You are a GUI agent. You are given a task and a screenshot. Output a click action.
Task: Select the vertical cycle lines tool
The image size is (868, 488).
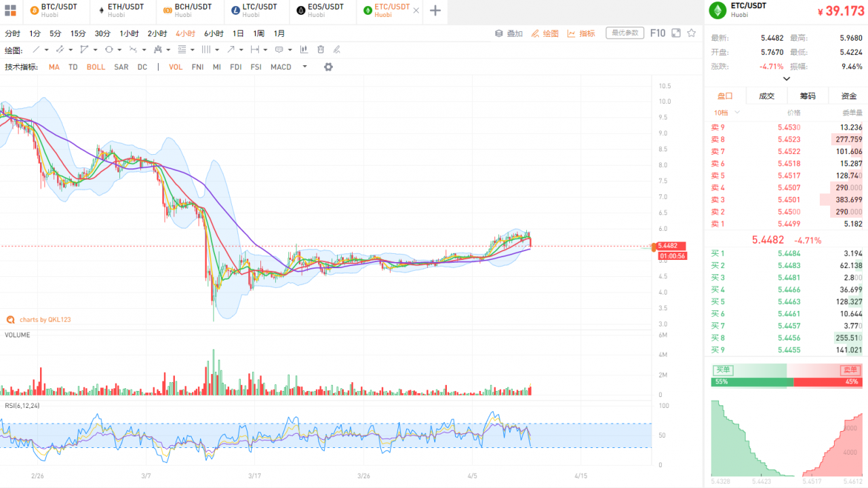coord(206,50)
